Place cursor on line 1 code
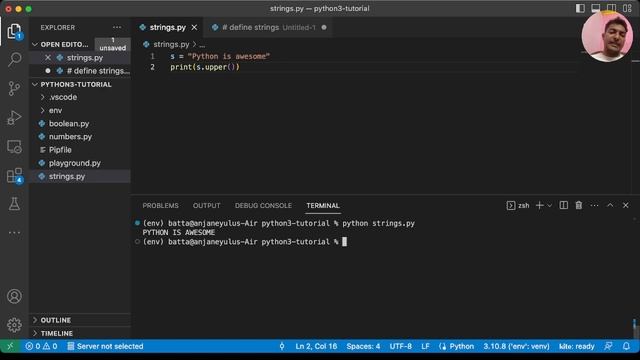Image resolution: width=640 pixels, height=360 pixels. coord(220,56)
